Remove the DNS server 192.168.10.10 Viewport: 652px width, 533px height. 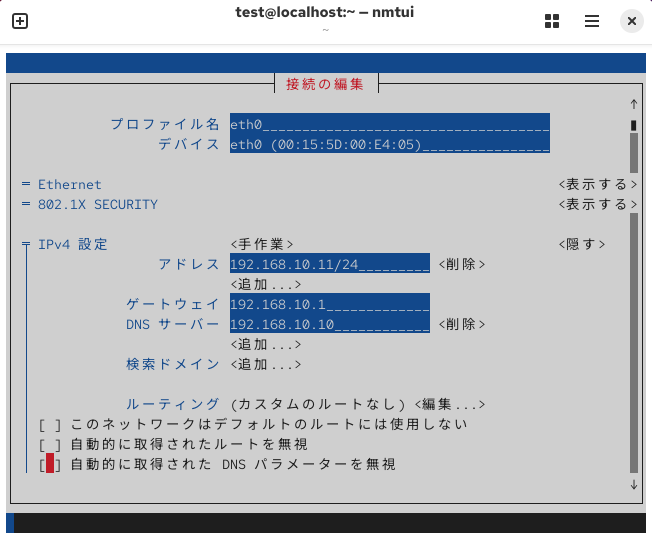point(461,324)
